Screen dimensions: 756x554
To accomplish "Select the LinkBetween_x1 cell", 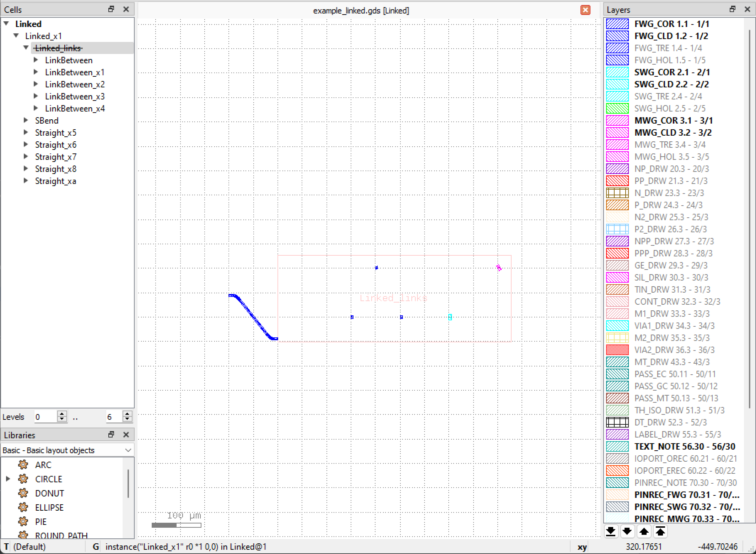I will pyautogui.click(x=75, y=72).
